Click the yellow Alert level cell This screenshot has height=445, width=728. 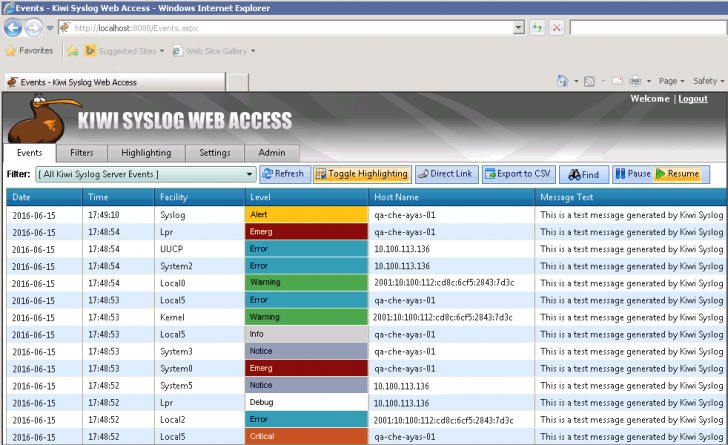(306, 215)
